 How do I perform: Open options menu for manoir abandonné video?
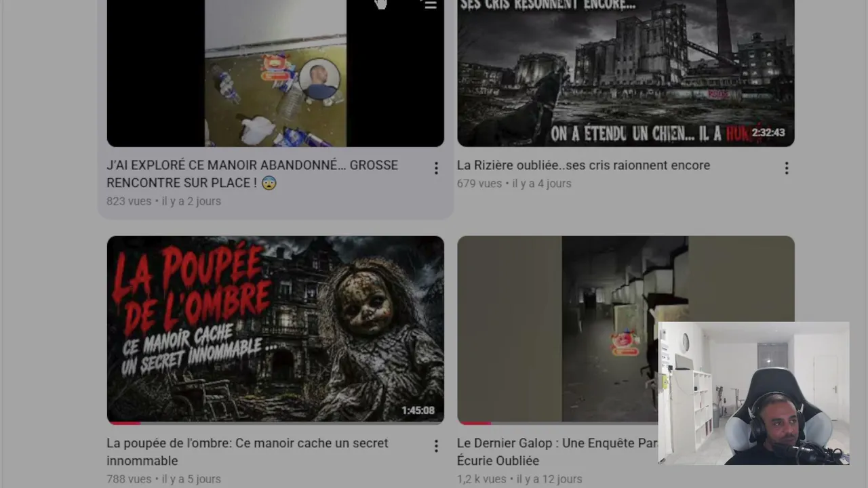point(436,168)
